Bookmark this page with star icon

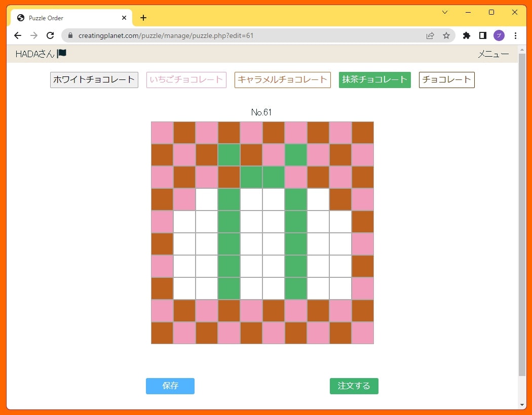click(x=446, y=35)
